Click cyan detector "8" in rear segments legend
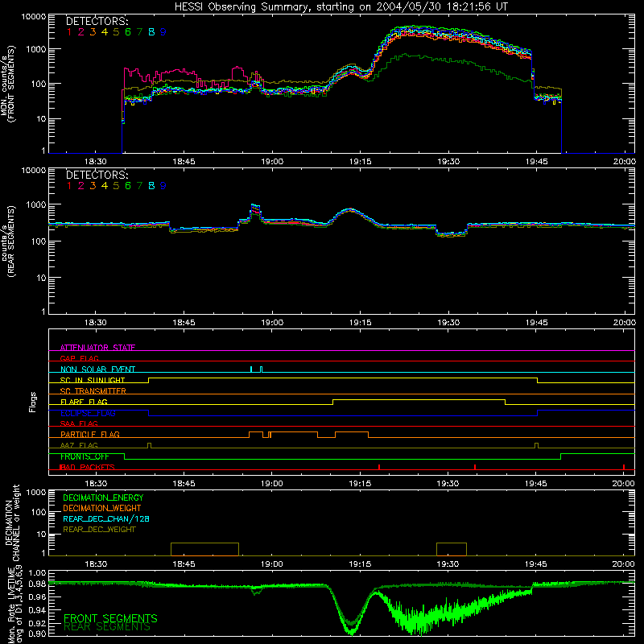The height and width of the screenshot is (644, 644). click(151, 186)
